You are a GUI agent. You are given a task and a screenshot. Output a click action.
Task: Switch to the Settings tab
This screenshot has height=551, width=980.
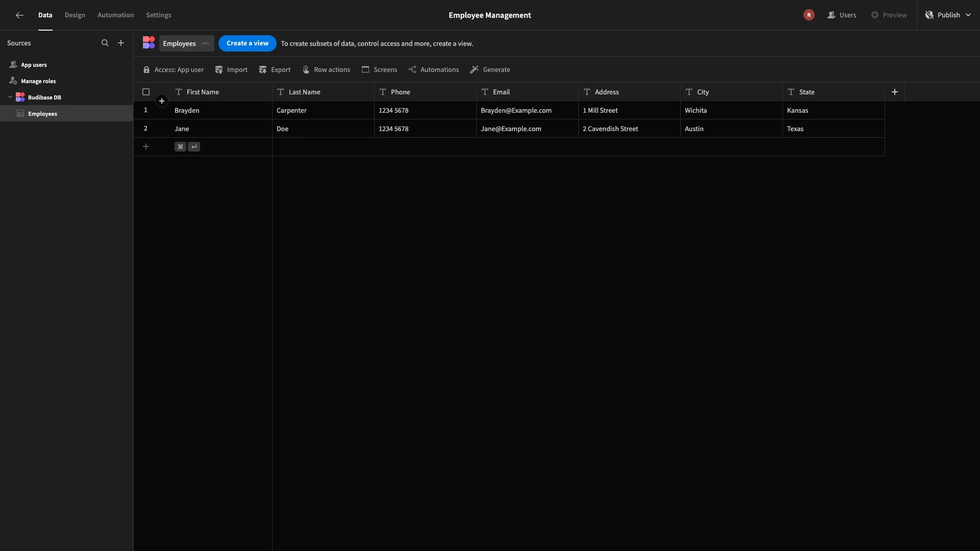point(159,15)
